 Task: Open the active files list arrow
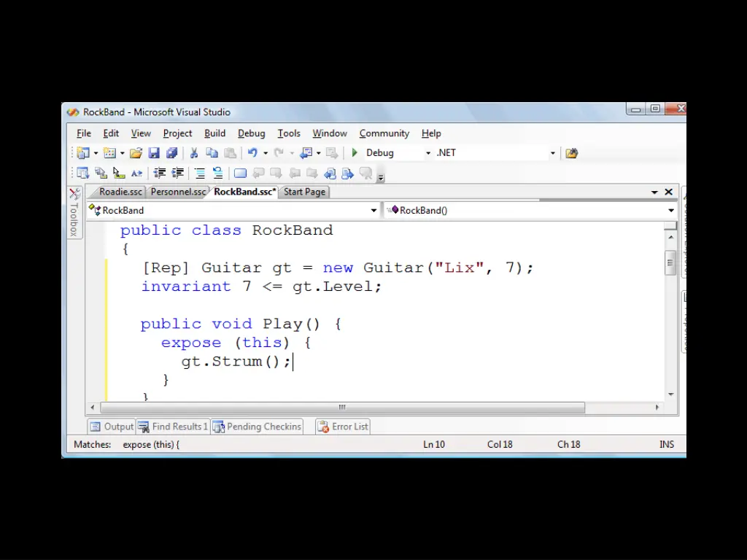coord(654,192)
